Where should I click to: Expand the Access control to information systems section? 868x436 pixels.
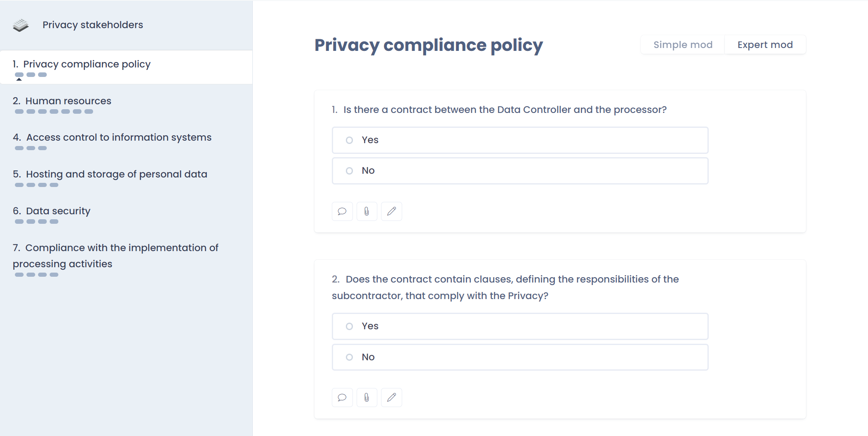tap(119, 137)
